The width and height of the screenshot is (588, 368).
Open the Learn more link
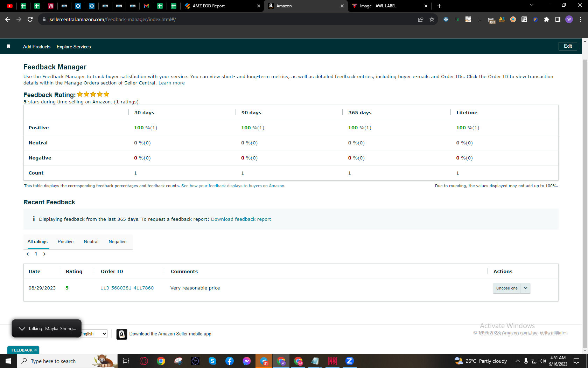(x=171, y=83)
